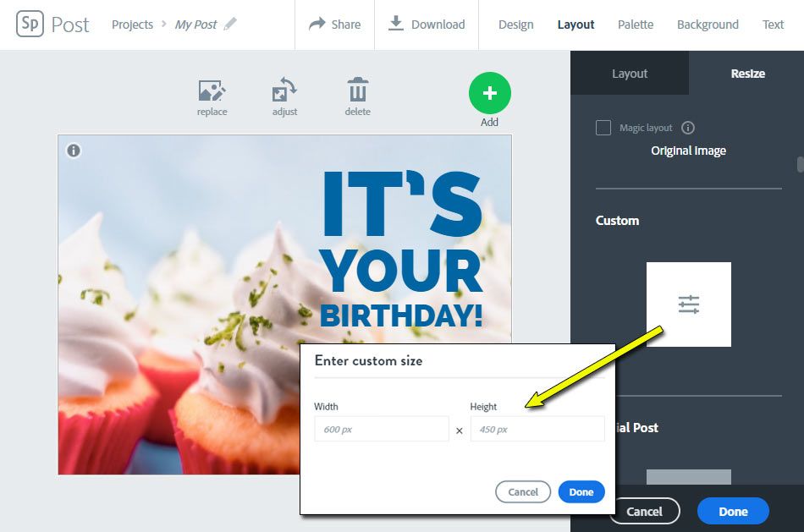This screenshot has width=804, height=532.
Task: Select the Custom size sliders thumbnail
Action: [689, 304]
